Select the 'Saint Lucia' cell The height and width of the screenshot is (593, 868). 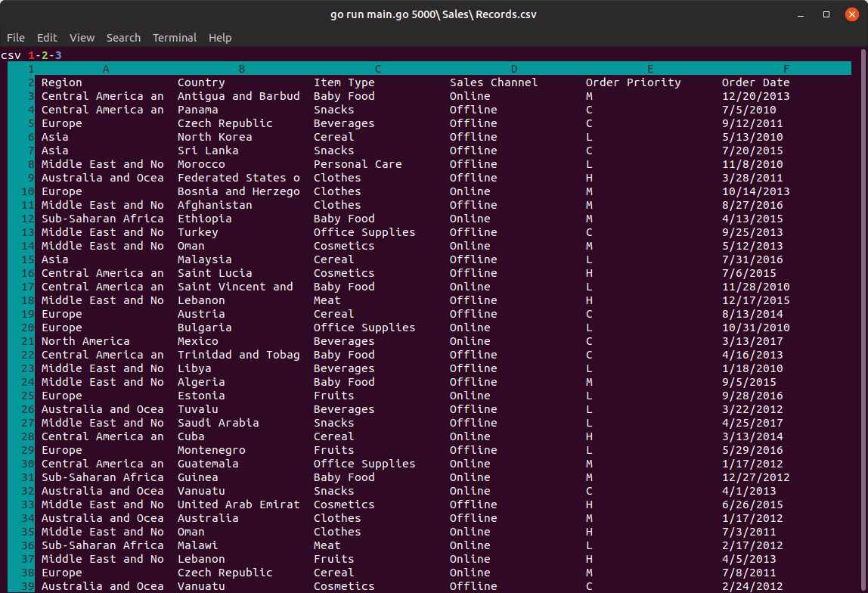click(x=215, y=273)
